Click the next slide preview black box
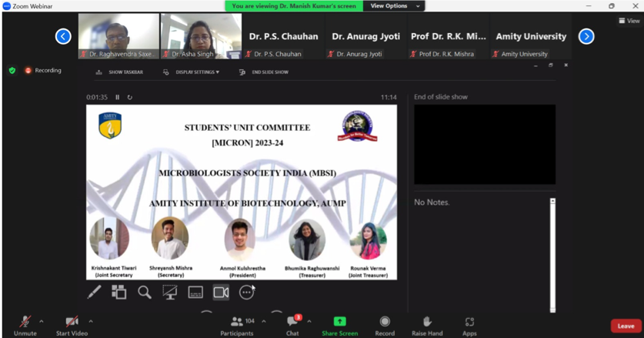Viewport: 644px width, 338px height. pyautogui.click(x=485, y=144)
